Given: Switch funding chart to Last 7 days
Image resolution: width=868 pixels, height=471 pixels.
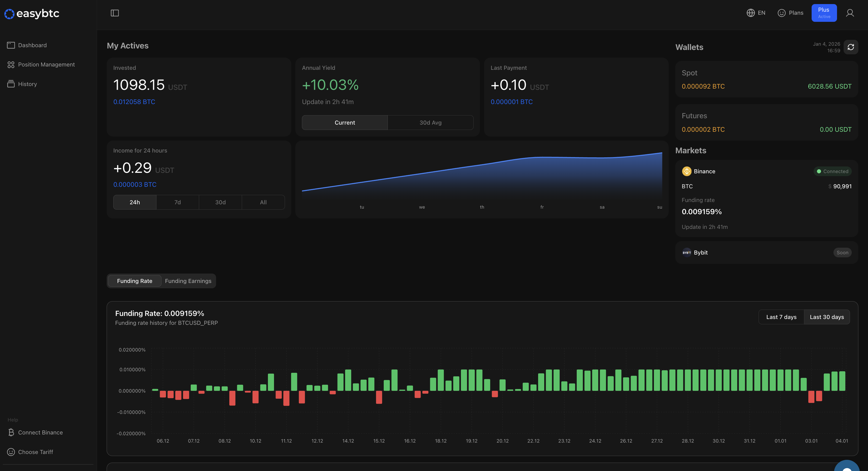Looking at the screenshot, I should point(781,317).
